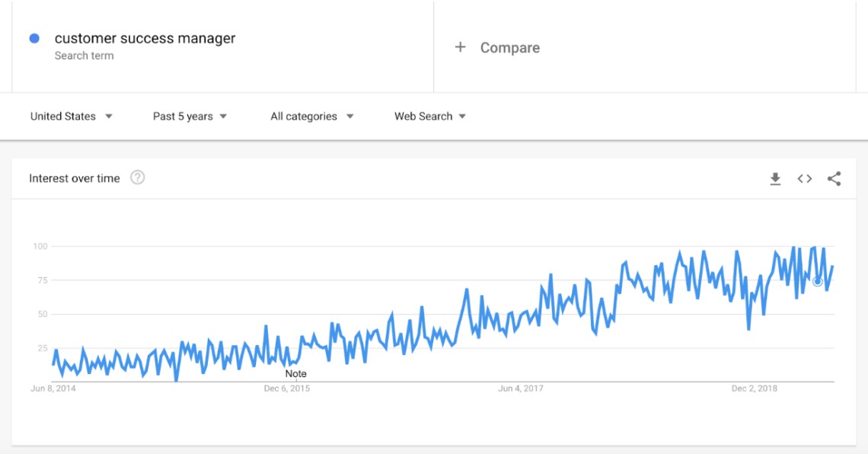Viewport: 868px width, 454px height.
Task: Click the Jun 8, 2014 axis date
Action: click(53, 388)
